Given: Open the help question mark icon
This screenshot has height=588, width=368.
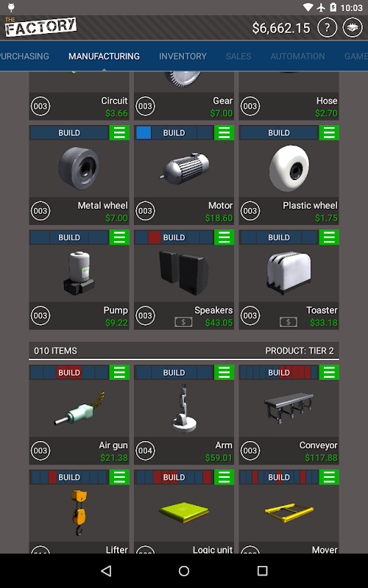Looking at the screenshot, I should click(327, 28).
